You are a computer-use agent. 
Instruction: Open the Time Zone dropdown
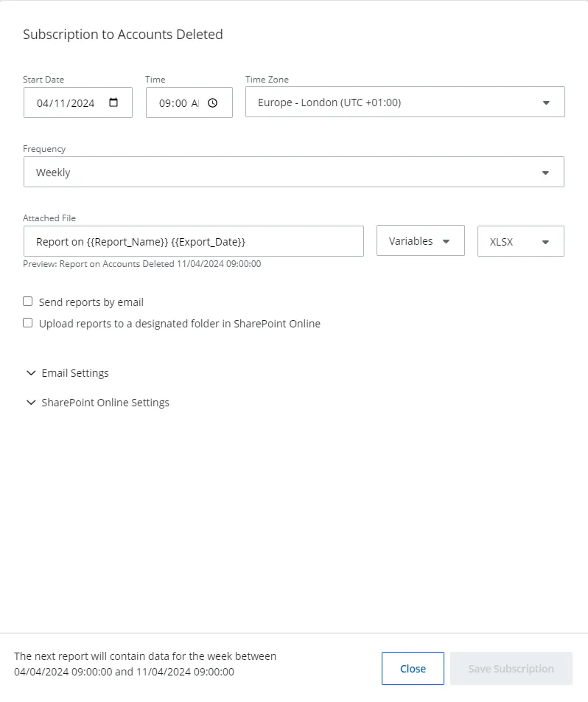405,102
